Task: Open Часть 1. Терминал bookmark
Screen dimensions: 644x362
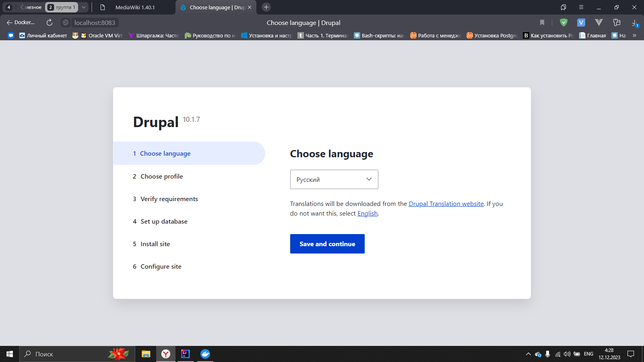Action: tap(323, 35)
